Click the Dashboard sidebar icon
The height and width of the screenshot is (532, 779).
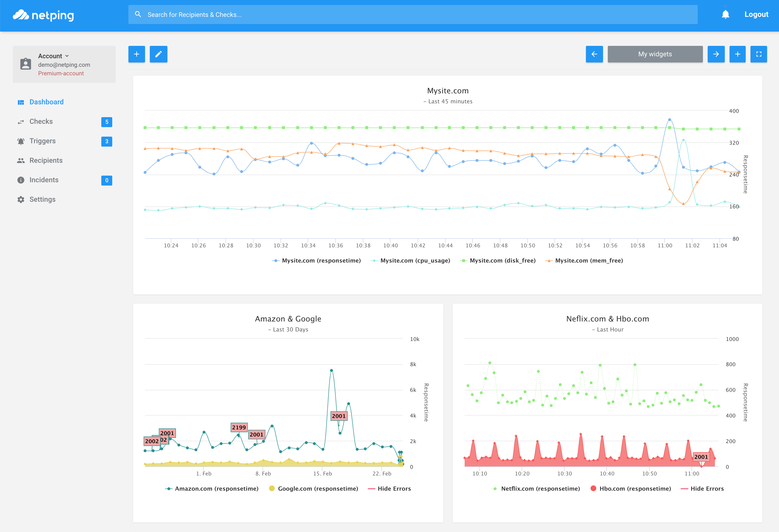[21, 102]
